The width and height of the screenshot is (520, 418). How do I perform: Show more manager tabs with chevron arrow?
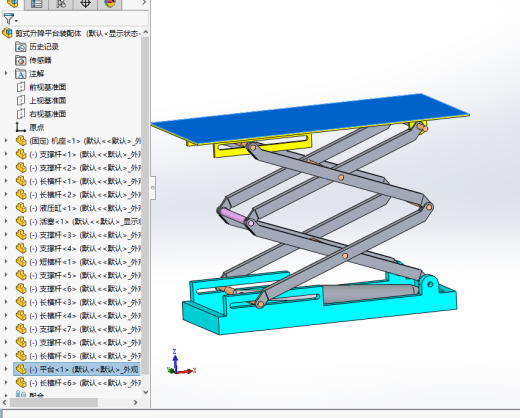[144, 3]
